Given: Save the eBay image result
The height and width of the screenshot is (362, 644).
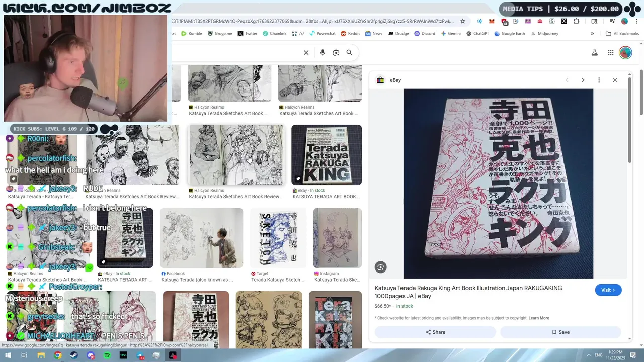Looking at the screenshot, I should (x=560, y=332).
